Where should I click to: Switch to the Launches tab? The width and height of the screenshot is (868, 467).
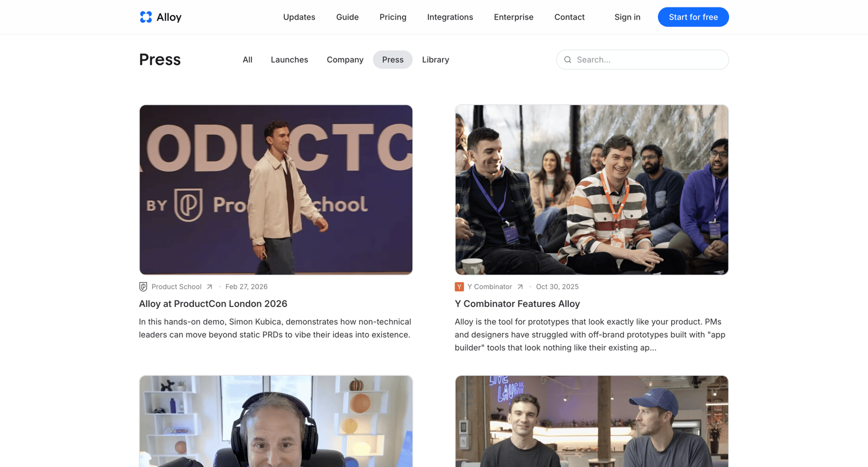289,60
